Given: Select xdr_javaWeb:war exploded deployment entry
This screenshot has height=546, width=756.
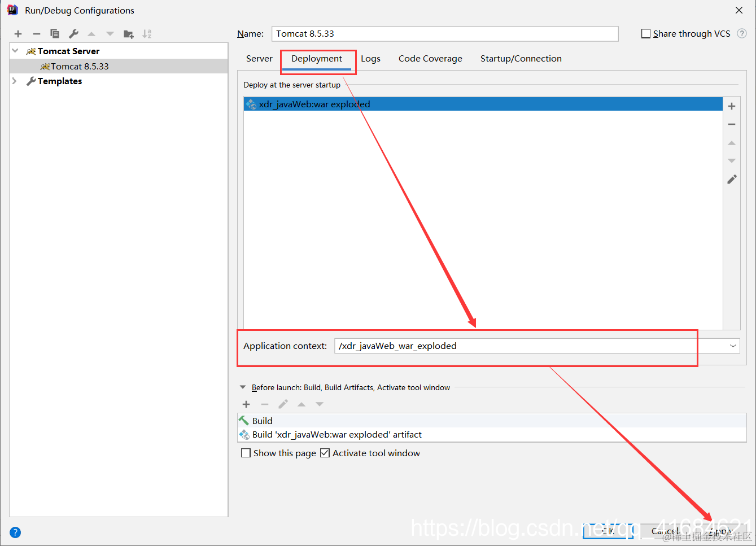Looking at the screenshot, I should (483, 104).
